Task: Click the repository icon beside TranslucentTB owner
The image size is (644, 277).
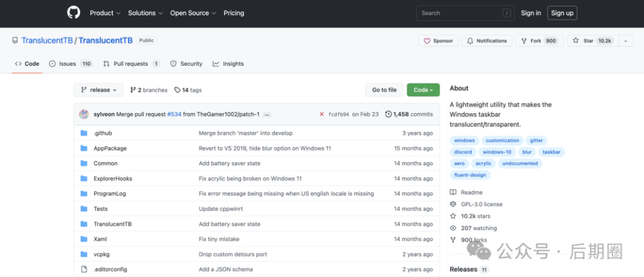Action: coord(15,40)
